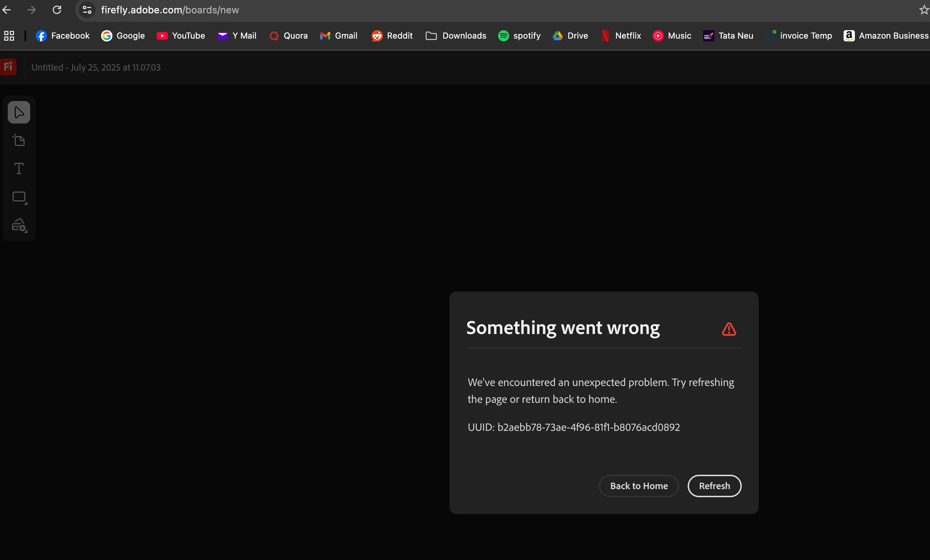
Task: Open the YouTube bookmark
Action: click(x=181, y=36)
